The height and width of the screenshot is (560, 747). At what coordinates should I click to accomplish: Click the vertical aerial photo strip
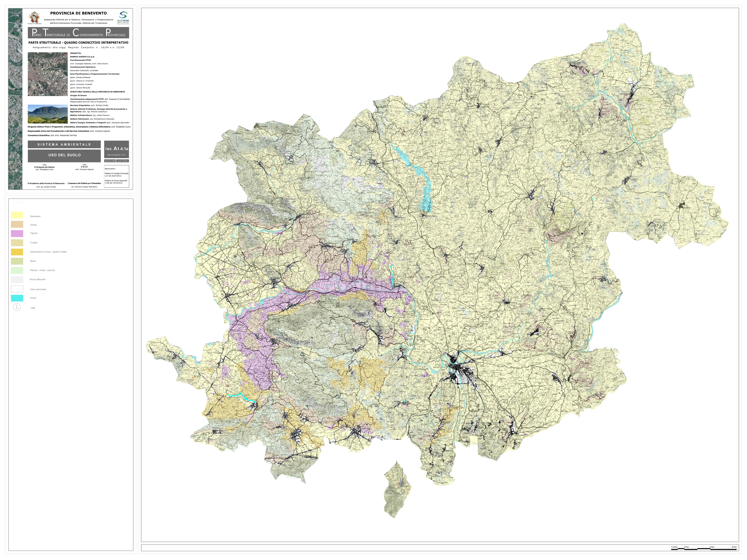[x=15, y=99]
